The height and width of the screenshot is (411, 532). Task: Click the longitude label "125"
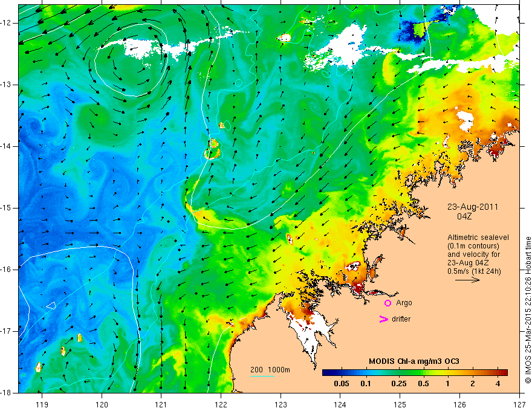click(x=400, y=404)
